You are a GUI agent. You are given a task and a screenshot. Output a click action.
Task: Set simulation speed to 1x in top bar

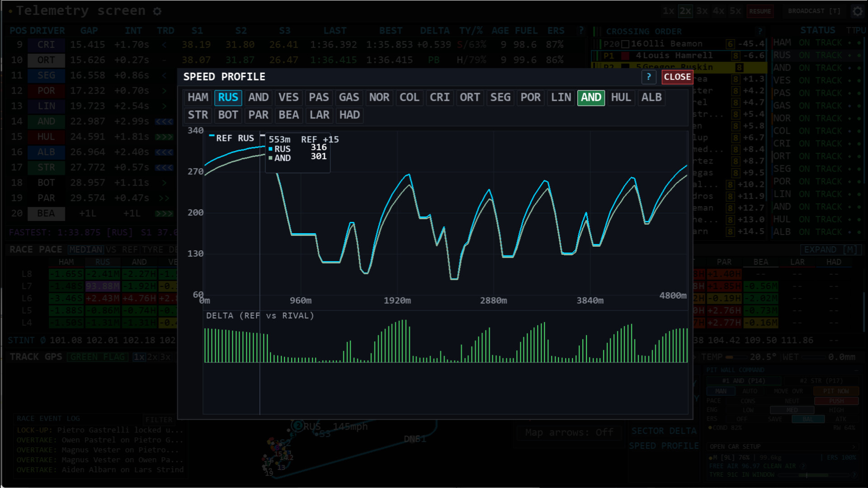669,11
